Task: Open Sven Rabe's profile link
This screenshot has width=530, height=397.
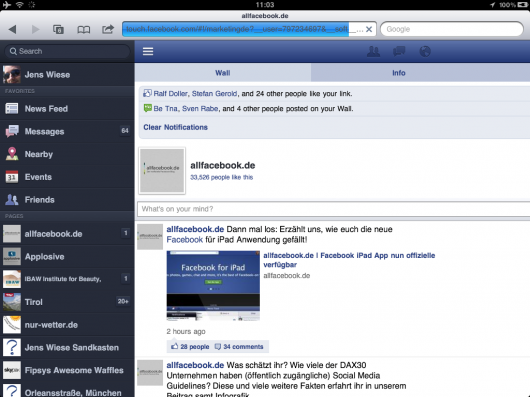Action: tap(200, 108)
